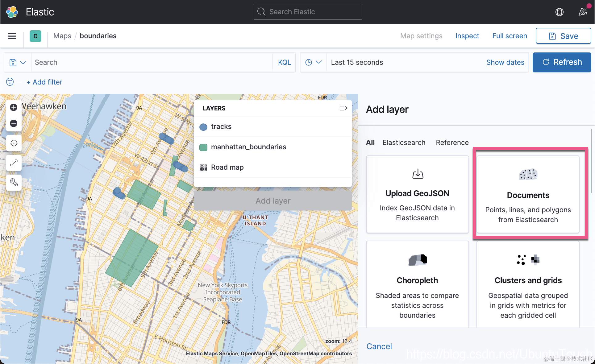Open the newsfeed celebration icon

pos(583,12)
